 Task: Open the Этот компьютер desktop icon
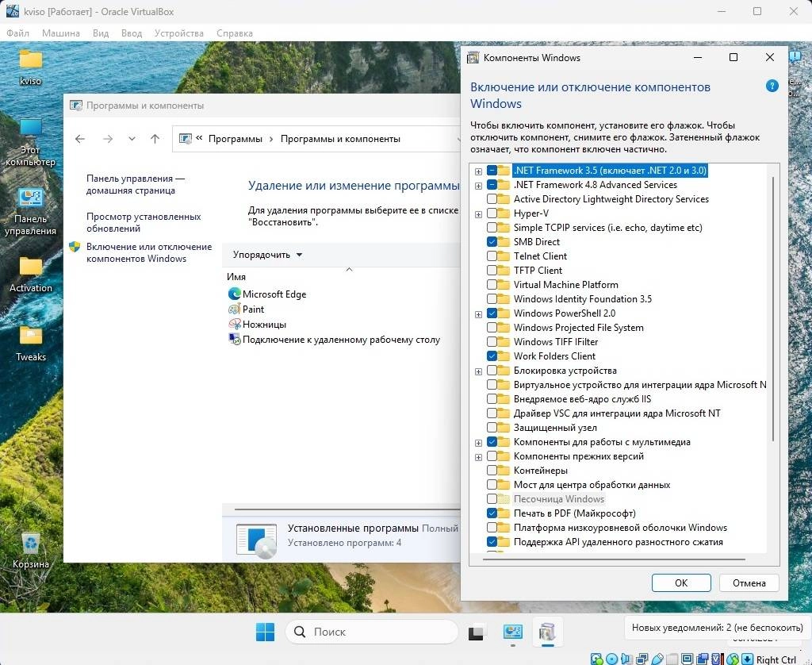click(31, 142)
